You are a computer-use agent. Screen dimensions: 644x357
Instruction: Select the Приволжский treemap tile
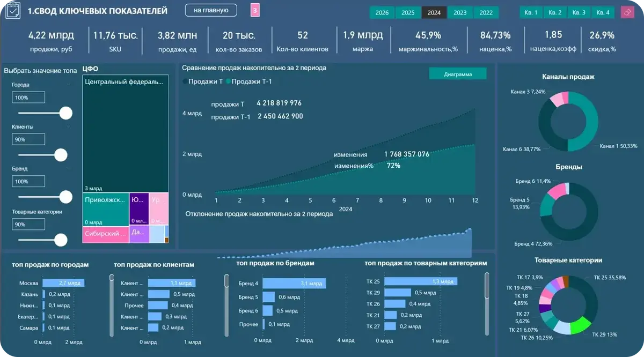point(106,209)
